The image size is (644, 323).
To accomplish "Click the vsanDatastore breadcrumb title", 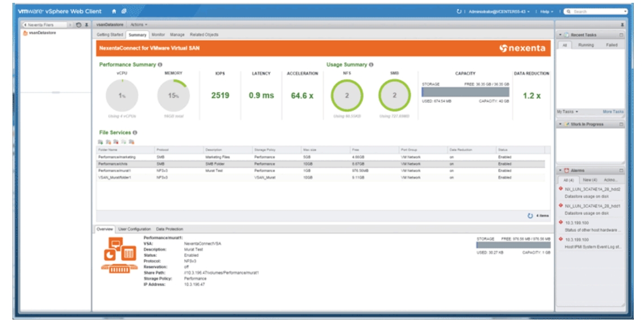I will 110,25.
